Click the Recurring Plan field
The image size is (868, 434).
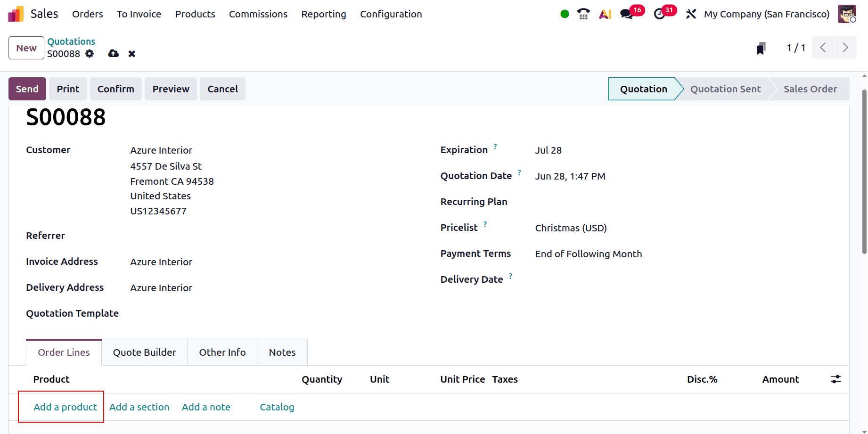[x=683, y=202]
